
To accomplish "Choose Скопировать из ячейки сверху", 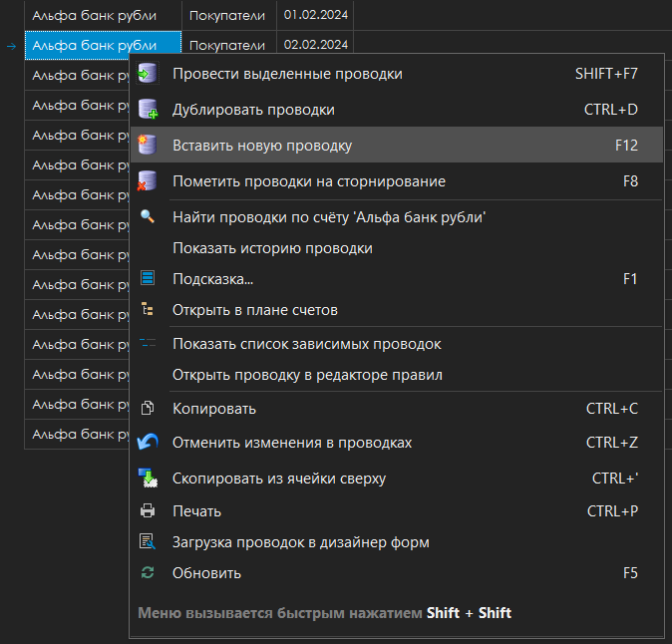I will pos(397,479).
